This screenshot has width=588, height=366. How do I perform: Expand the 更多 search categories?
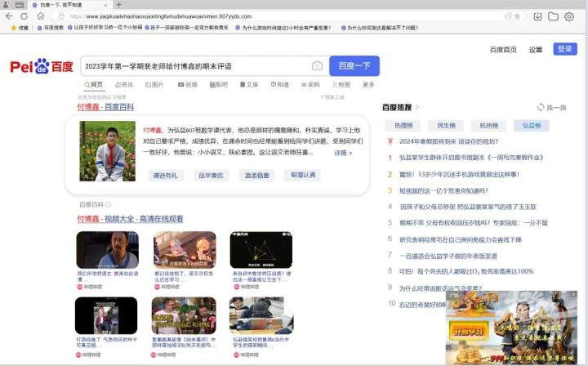(x=368, y=85)
